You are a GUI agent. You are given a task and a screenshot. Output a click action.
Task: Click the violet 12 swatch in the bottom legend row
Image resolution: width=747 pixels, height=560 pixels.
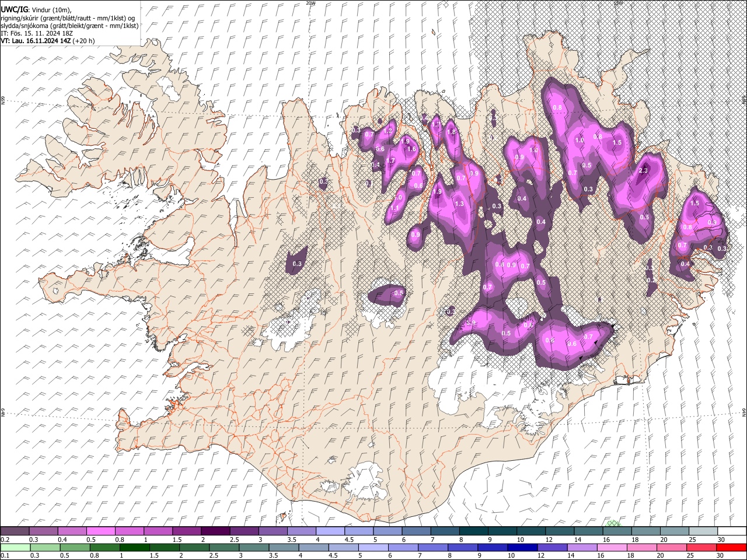(x=552, y=547)
